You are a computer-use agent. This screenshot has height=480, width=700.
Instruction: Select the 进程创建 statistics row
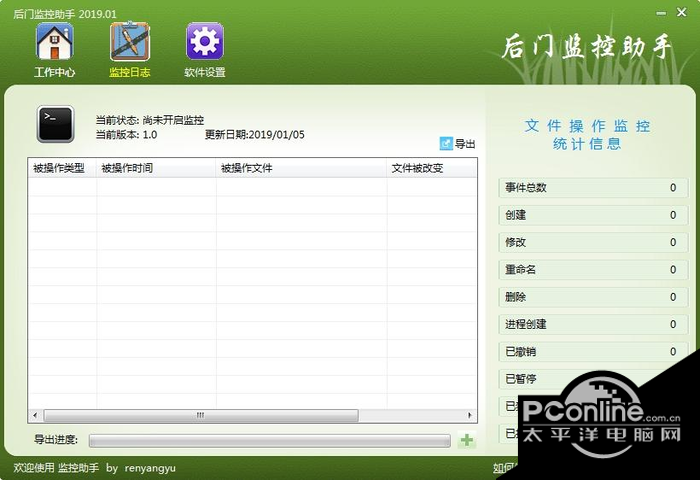tap(593, 325)
